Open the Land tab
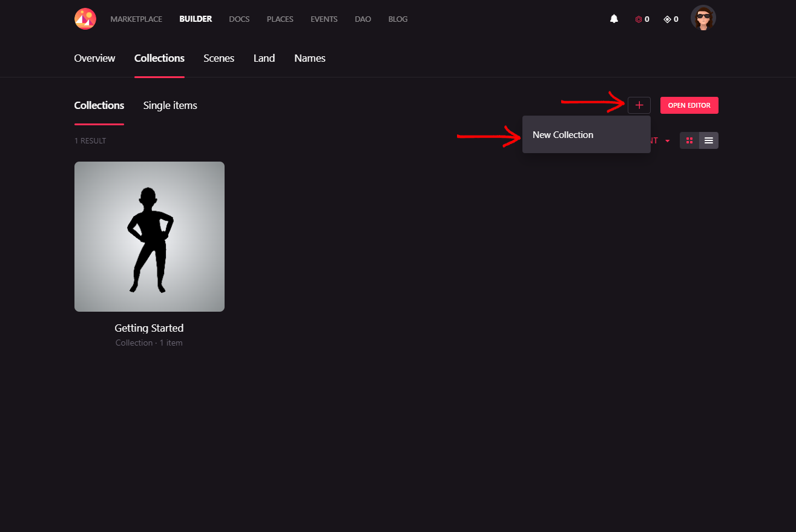This screenshot has width=796, height=532. point(264,59)
